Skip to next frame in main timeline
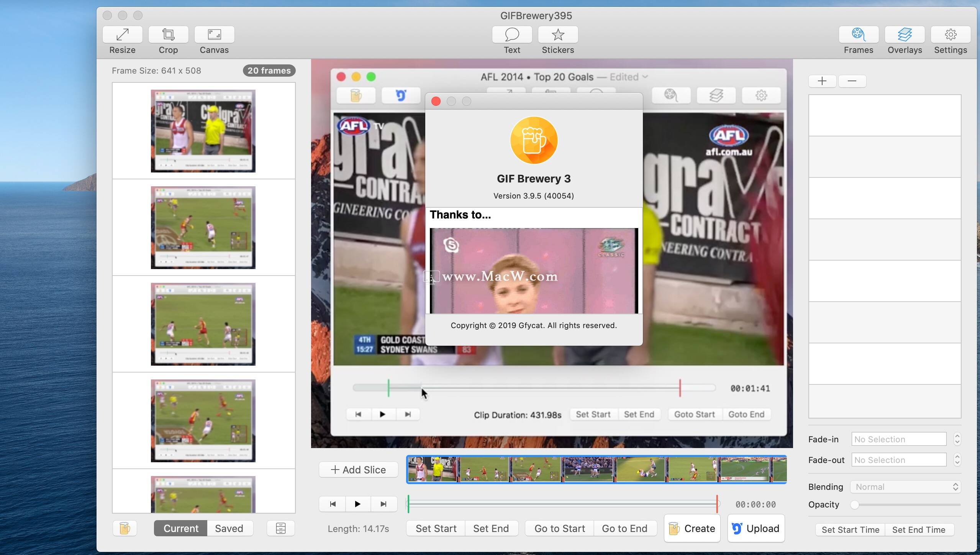The height and width of the screenshot is (555, 980). (x=383, y=504)
